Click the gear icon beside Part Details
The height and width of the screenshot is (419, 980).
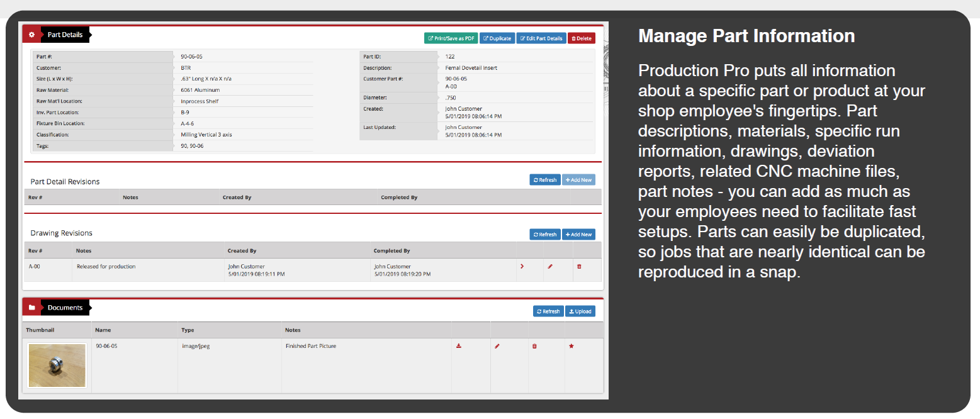31,35
